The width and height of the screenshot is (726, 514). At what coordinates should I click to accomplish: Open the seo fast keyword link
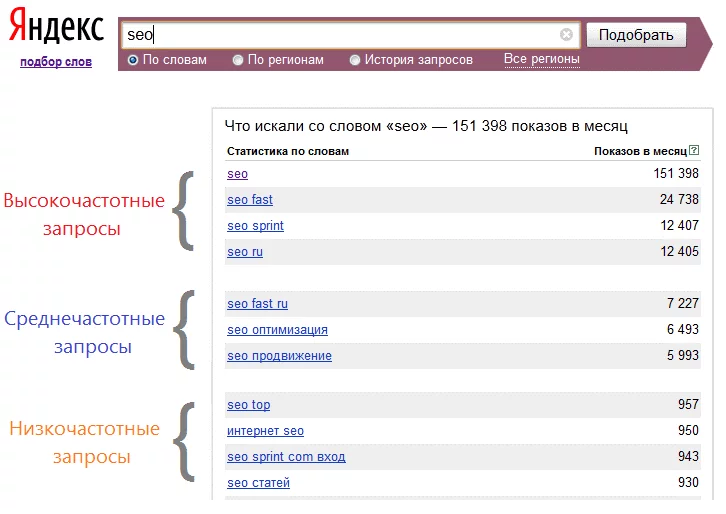[x=250, y=200]
